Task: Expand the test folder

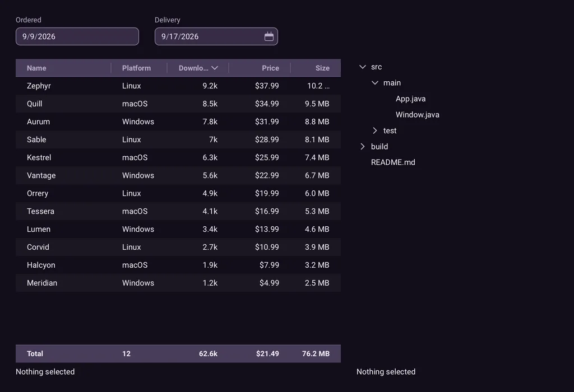Action: click(375, 130)
